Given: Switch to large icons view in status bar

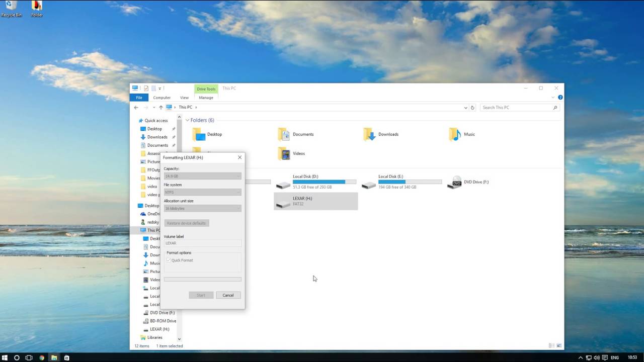Looking at the screenshot, I should [x=558, y=346].
